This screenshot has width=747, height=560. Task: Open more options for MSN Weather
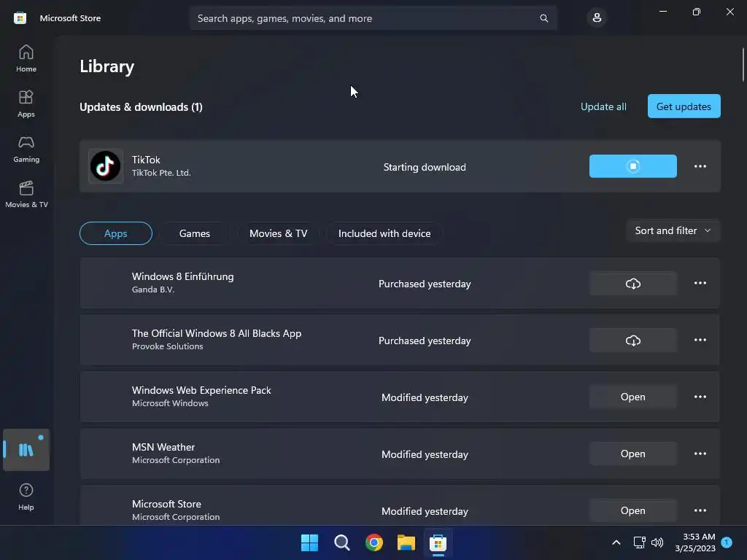coord(700,454)
